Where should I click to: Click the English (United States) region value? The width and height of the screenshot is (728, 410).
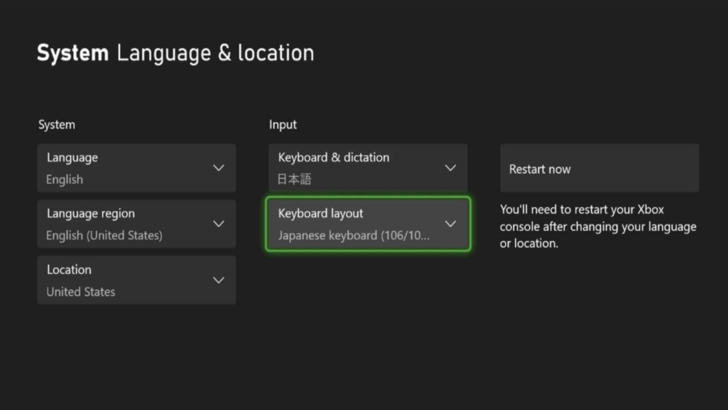[104, 236]
